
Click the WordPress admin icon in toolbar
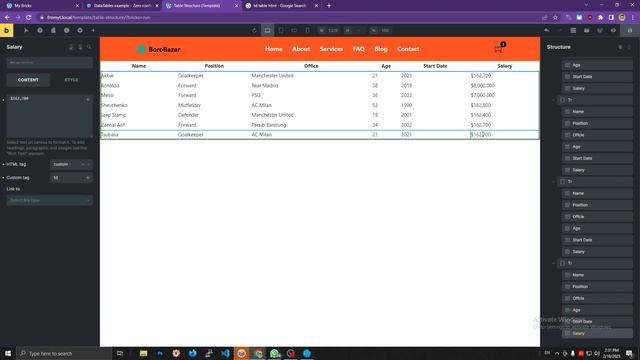coord(600,31)
